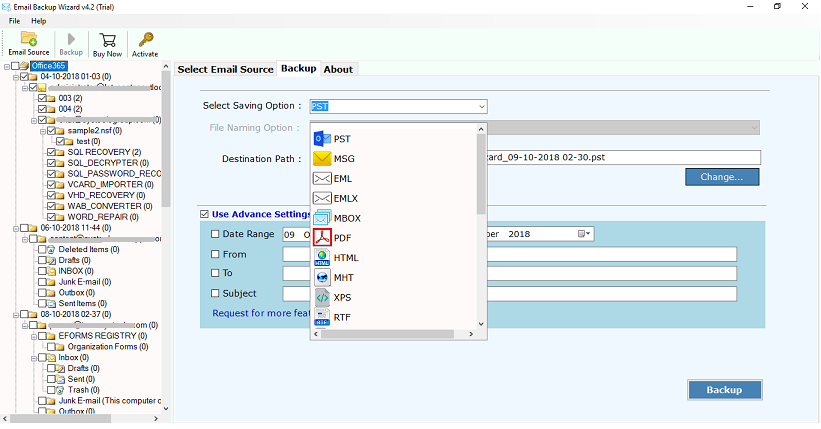Switch to the Backup tab
821x429 pixels.
coord(298,69)
